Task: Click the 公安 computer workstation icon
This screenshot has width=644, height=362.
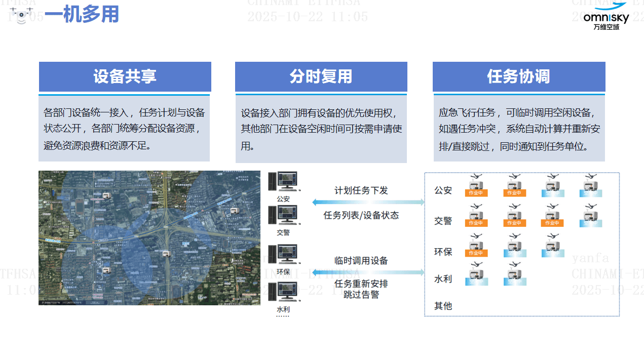Action: 283,181
